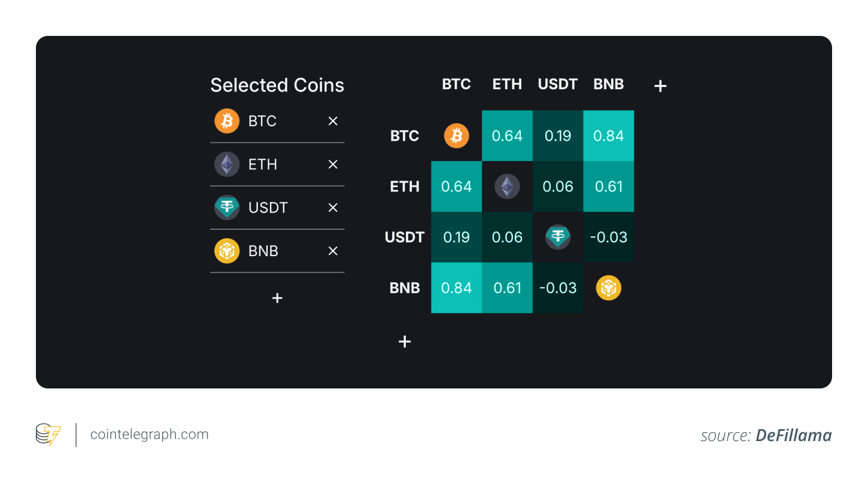This screenshot has height=483, width=868.
Task: Select the 0.84 BTC-BNB cell in the BTC row
Action: click(608, 136)
